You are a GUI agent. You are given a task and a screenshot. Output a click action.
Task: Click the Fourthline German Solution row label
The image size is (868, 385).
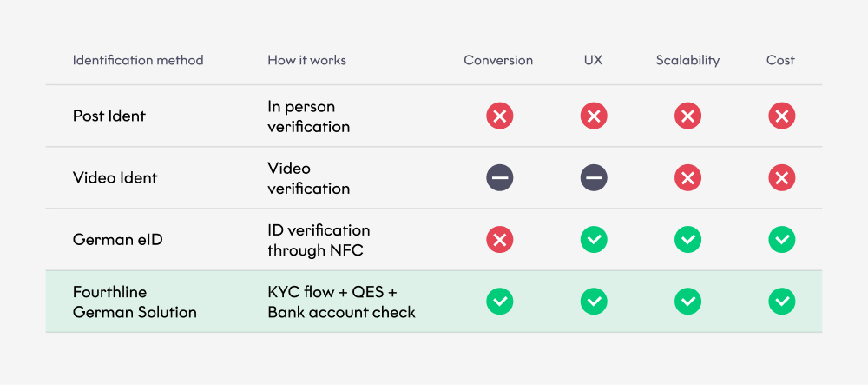[135, 302]
